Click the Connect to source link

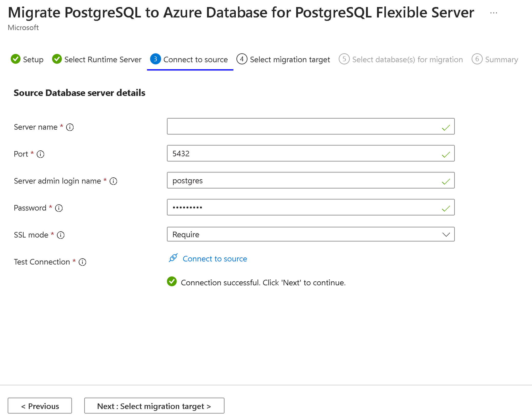click(215, 259)
